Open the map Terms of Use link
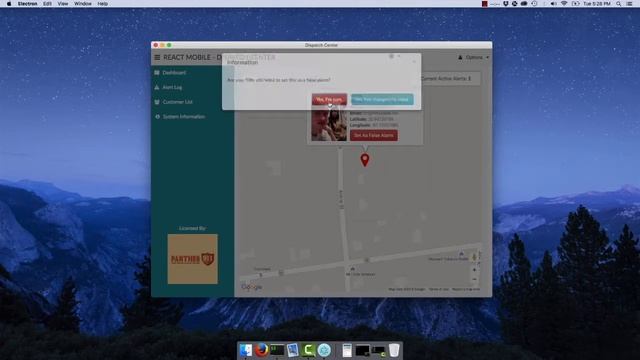Image resolution: width=640 pixels, height=360 pixels. tap(438, 289)
